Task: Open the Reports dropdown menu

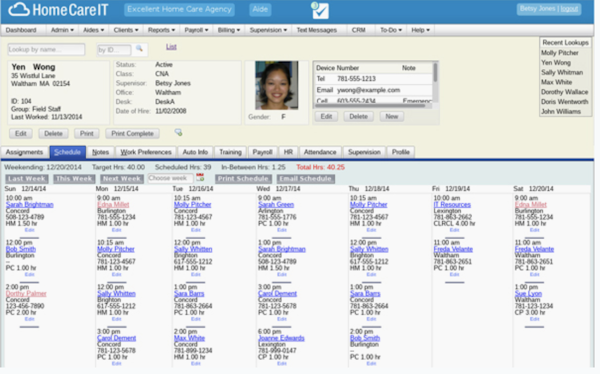Action: pos(161,30)
